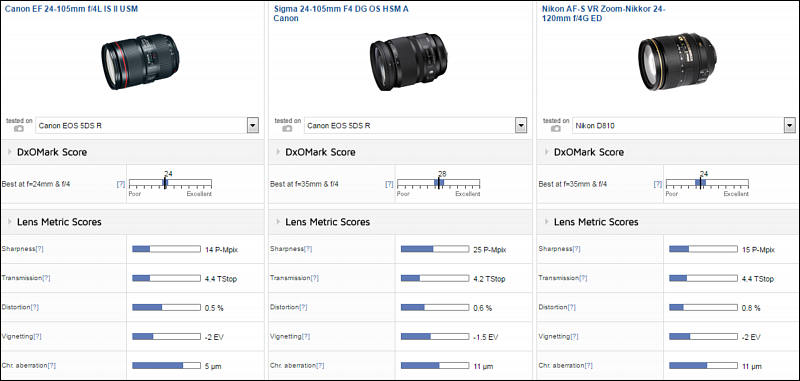This screenshot has height=381, width=800.
Task: Click the camera icon under Nikon lens 'tested on'
Action: pos(556,129)
